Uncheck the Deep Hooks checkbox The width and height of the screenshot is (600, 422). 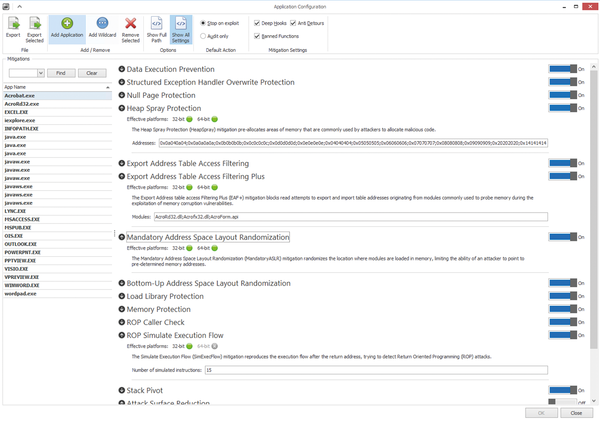(257, 21)
